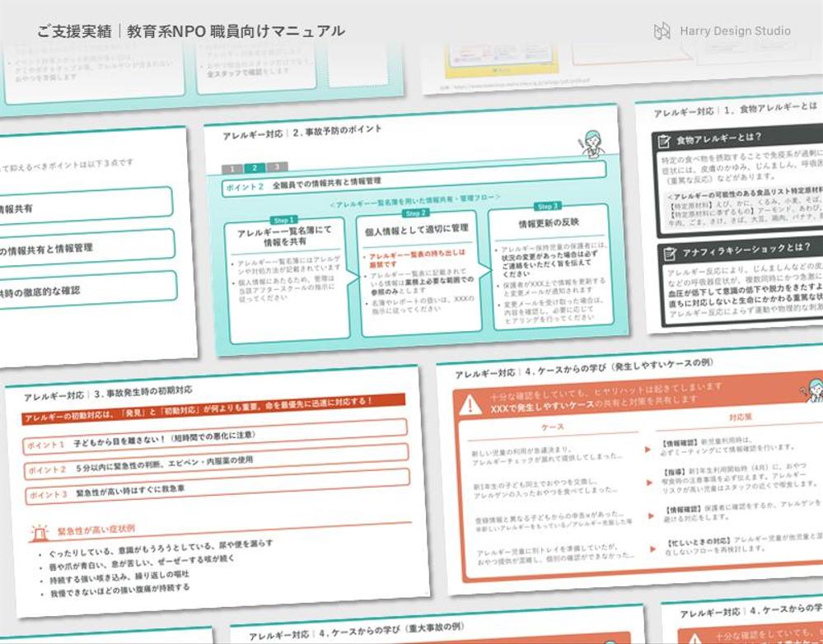Open the 個人情報として適切に管理 card
Viewport: 823px width, 644px height.
click(419, 273)
